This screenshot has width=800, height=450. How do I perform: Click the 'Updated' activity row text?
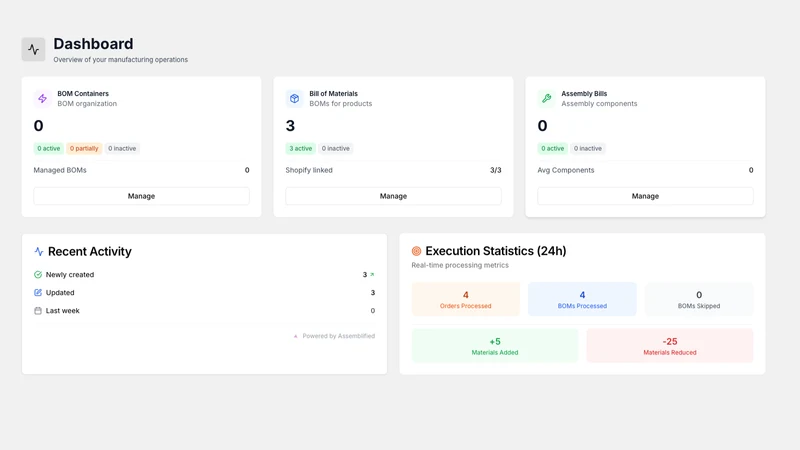[60, 292]
